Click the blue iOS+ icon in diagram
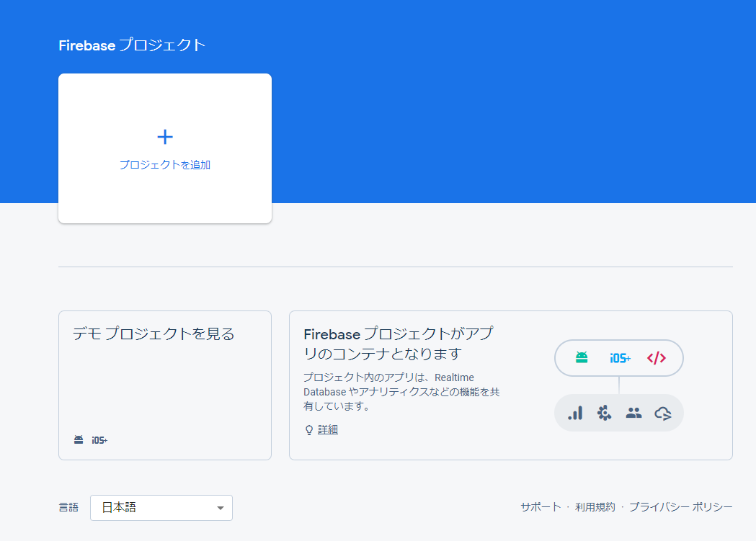 (620, 358)
